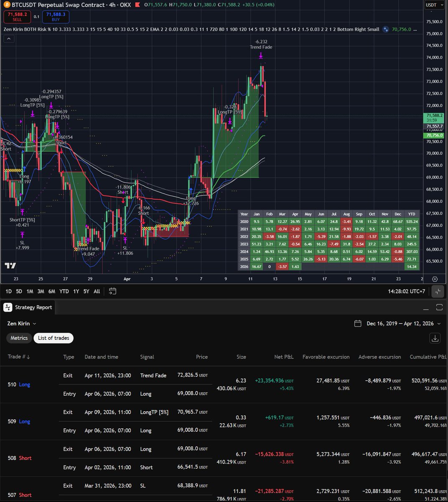Open the Strategy Report tab

[x=28, y=307]
